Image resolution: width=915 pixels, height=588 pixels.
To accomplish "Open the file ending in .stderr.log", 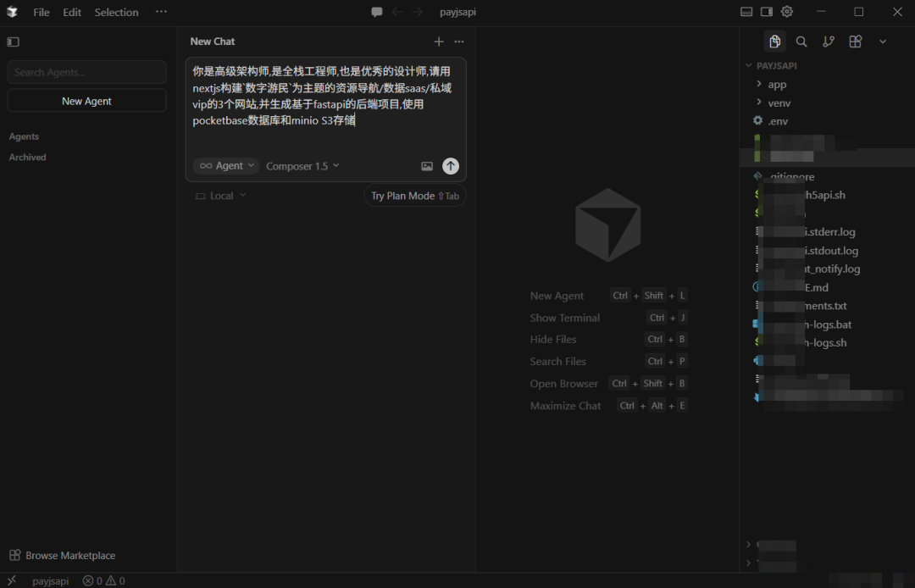I will (828, 232).
